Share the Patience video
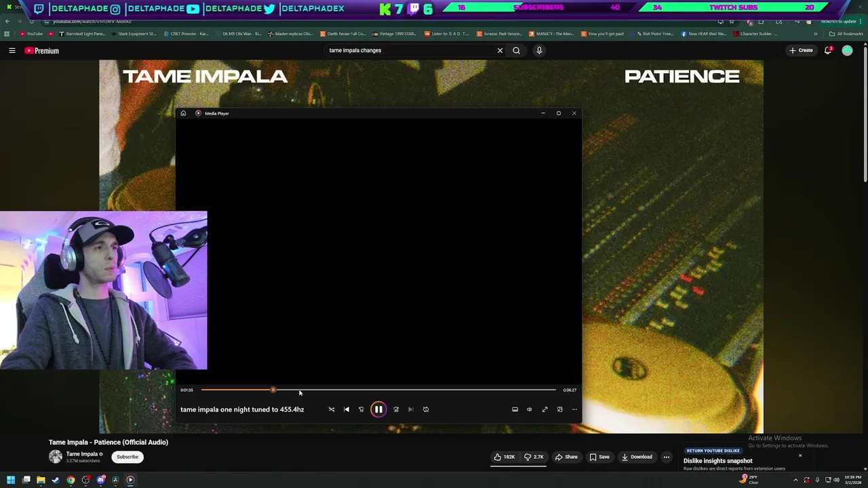Image resolution: width=868 pixels, height=488 pixels. (566, 457)
